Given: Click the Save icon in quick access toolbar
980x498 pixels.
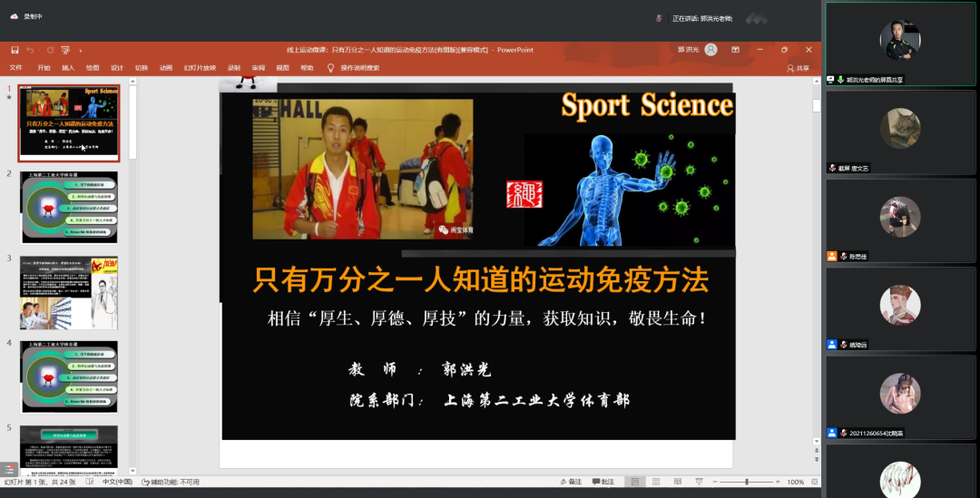Looking at the screenshot, I should [x=15, y=50].
